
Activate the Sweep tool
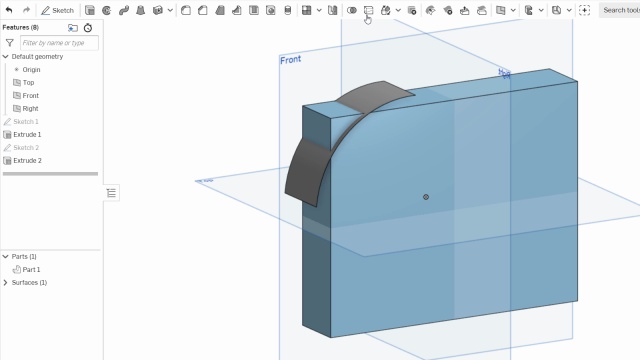click(124, 10)
